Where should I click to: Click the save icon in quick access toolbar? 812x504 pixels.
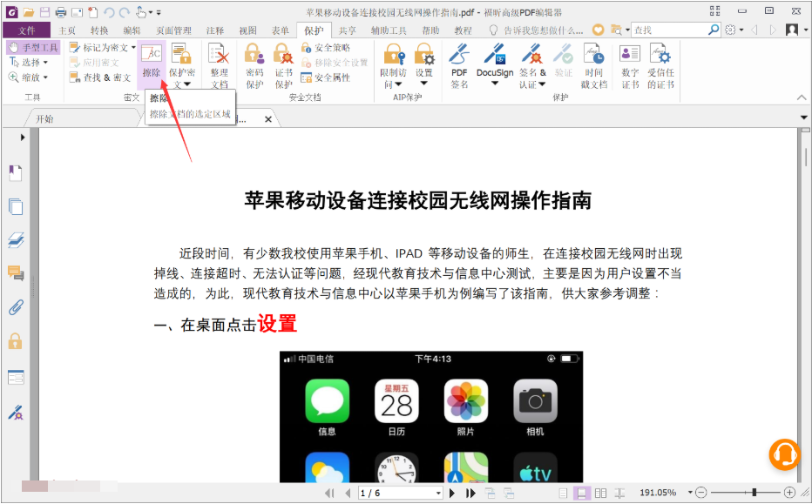click(44, 12)
